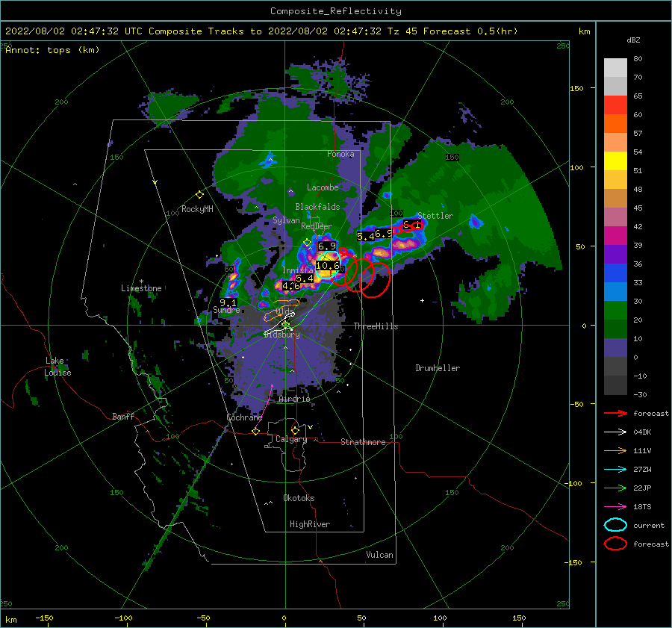Click the red forecast ellipse legend icon
The width and height of the screenshot is (672, 628).
pos(615,544)
